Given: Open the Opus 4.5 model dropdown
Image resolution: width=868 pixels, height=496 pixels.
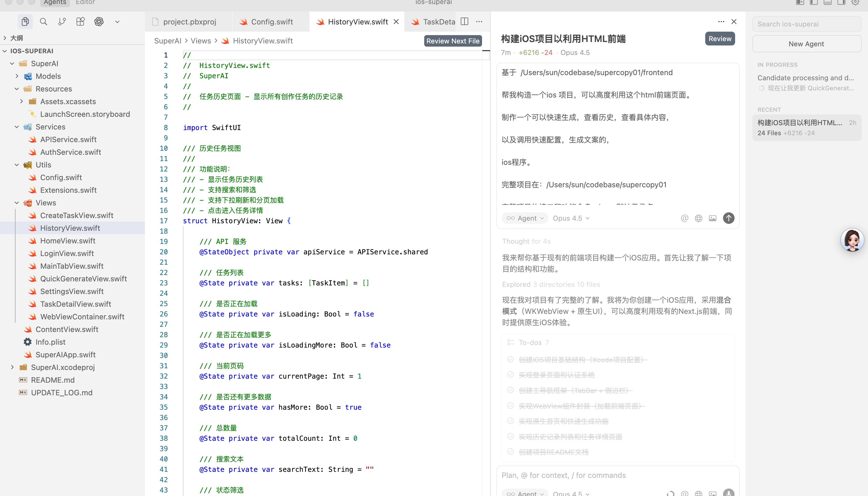Looking at the screenshot, I should [571, 218].
